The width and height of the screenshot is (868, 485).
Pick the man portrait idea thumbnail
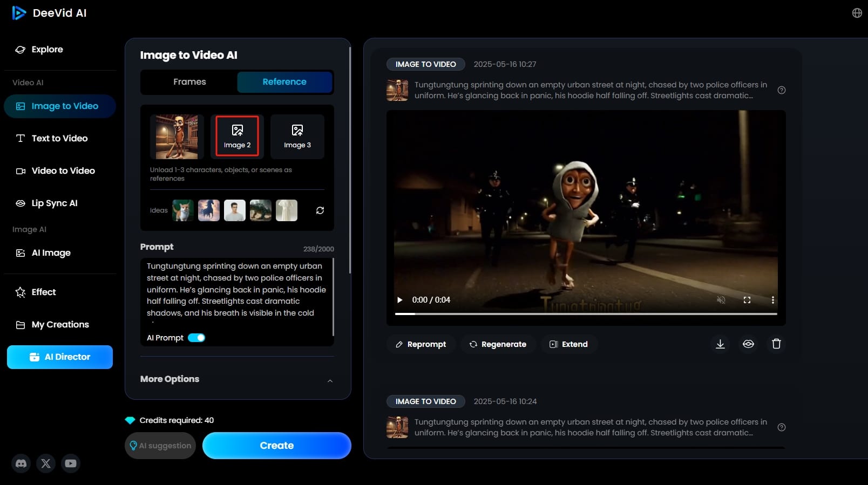coord(235,210)
